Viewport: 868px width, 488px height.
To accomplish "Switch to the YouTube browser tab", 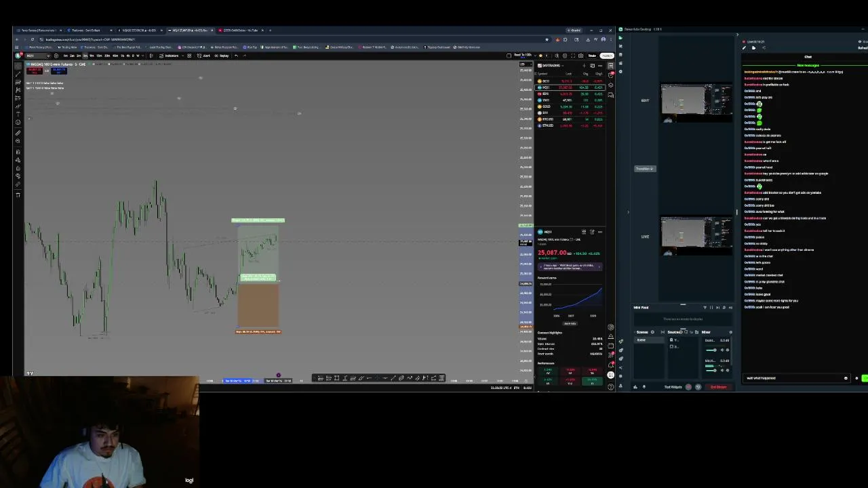I will pyautogui.click(x=241, y=30).
